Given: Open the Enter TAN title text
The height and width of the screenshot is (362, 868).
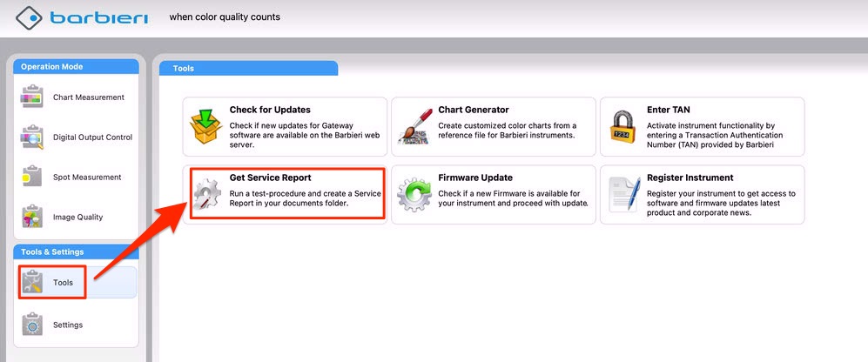Looking at the screenshot, I should pyautogui.click(x=670, y=111).
